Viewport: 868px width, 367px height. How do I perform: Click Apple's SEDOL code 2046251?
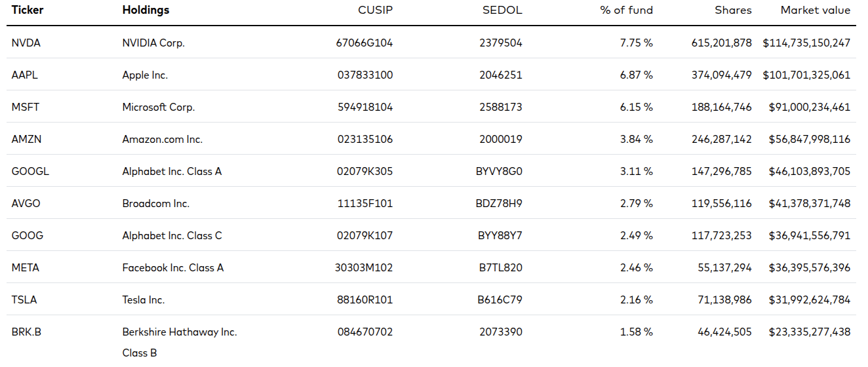tap(500, 75)
